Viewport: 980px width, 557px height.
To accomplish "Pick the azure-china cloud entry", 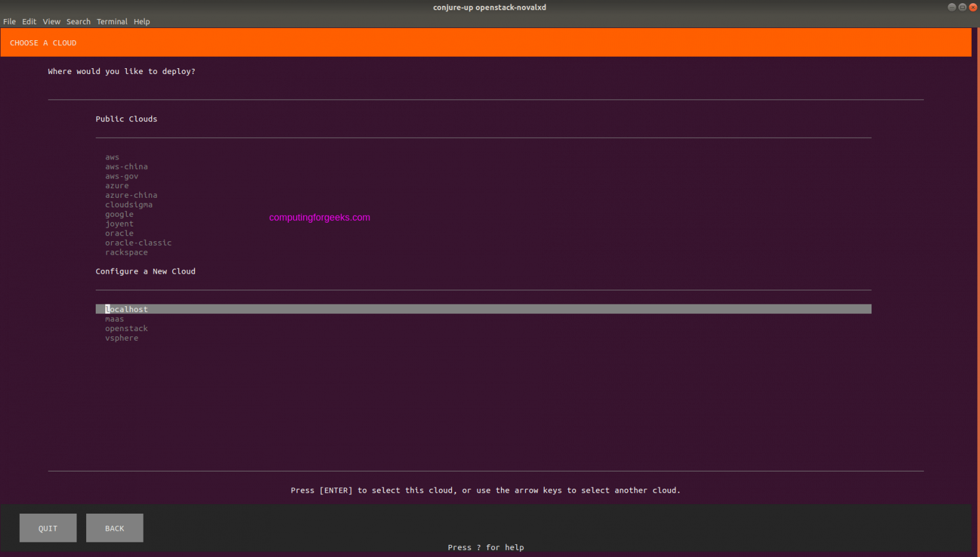I will [131, 195].
